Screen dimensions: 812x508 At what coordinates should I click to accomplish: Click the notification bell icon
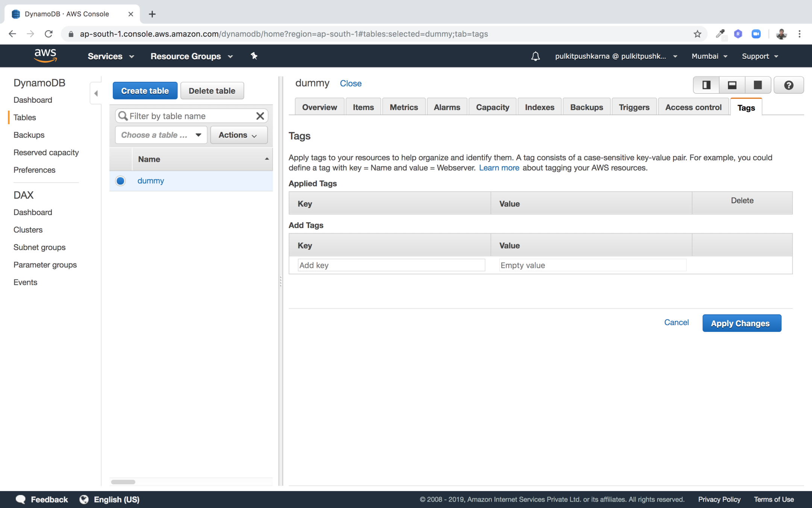point(535,56)
